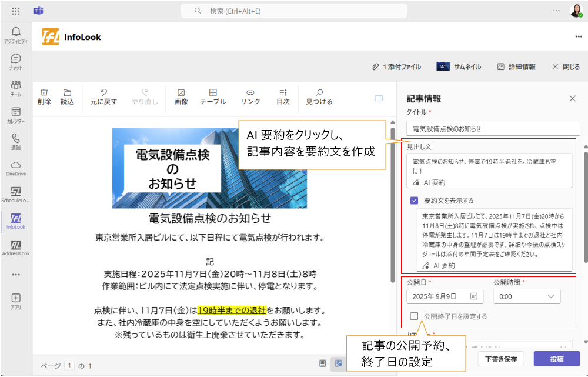Uncheck 要約文を表示する checkbox
The height and width of the screenshot is (377, 588).
tap(415, 201)
